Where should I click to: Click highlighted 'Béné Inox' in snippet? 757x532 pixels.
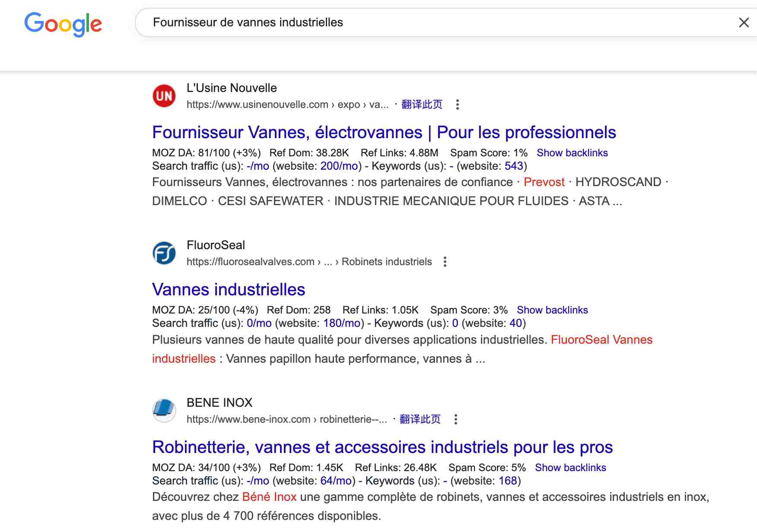(x=269, y=497)
